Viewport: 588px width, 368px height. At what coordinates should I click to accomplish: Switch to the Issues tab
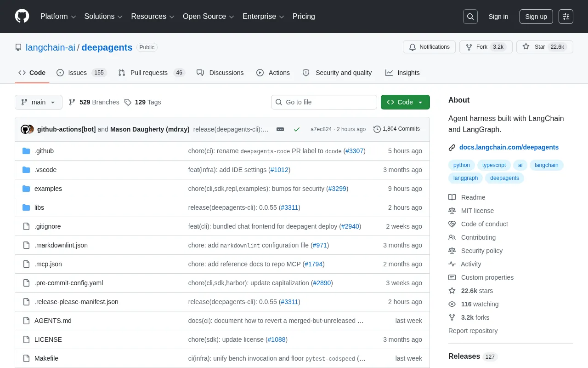[81, 73]
